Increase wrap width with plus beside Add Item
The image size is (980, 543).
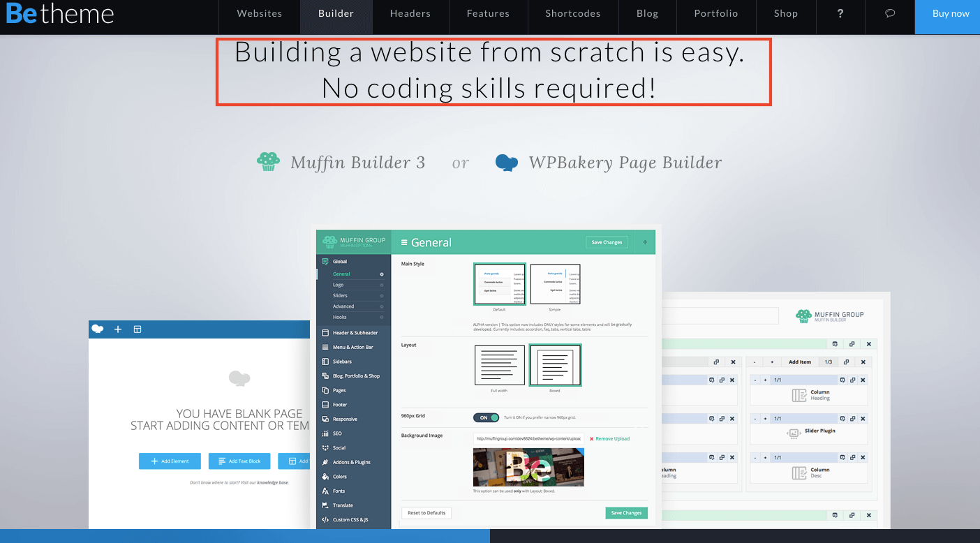[771, 362]
